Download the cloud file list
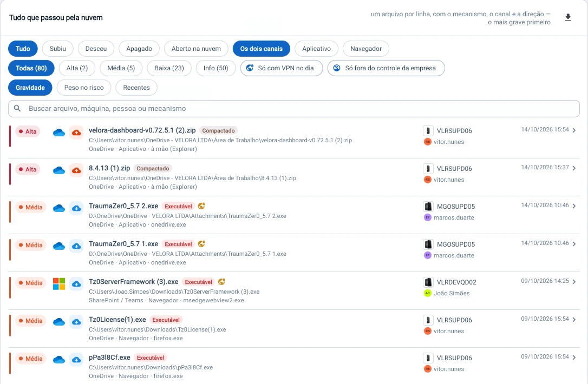Viewport: 588px width, 384px height. pyautogui.click(x=568, y=18)
